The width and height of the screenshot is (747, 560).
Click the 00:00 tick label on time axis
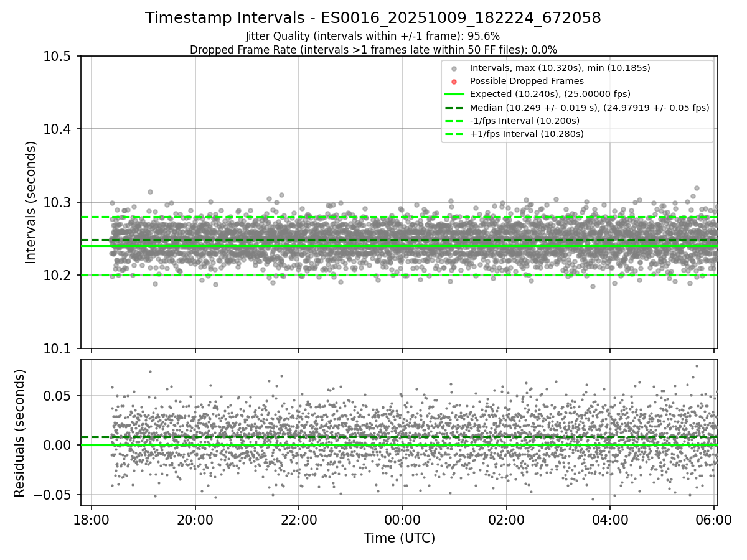(402, 518)
